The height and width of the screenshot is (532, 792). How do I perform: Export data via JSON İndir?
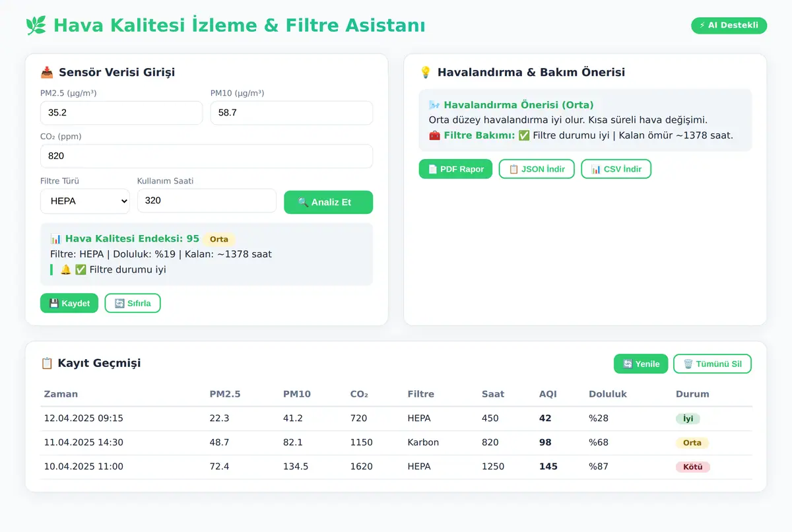537,169
